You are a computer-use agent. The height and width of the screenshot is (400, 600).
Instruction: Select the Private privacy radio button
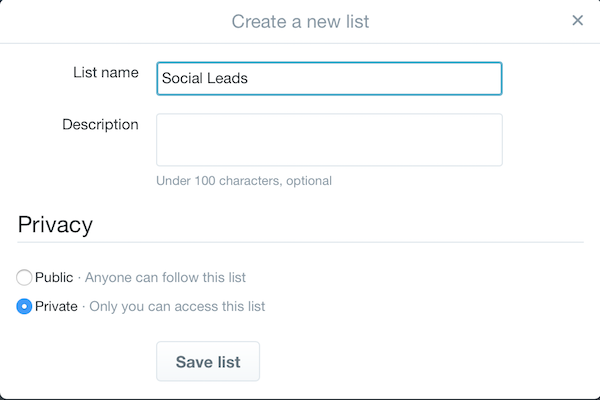click(24, 307)
